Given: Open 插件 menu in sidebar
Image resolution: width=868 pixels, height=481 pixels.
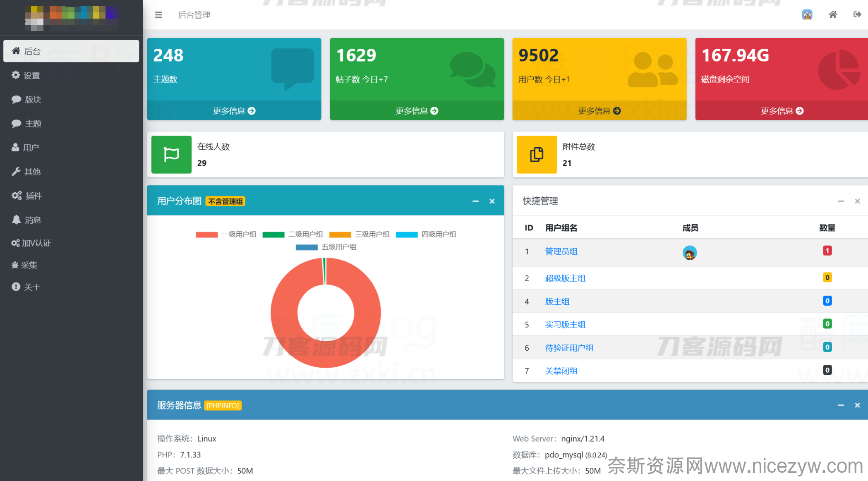Looking at the screenshot, I should click(x=71, y=196).
